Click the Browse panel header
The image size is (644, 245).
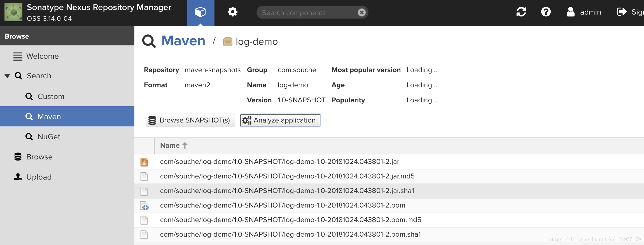tap(67, 36)
